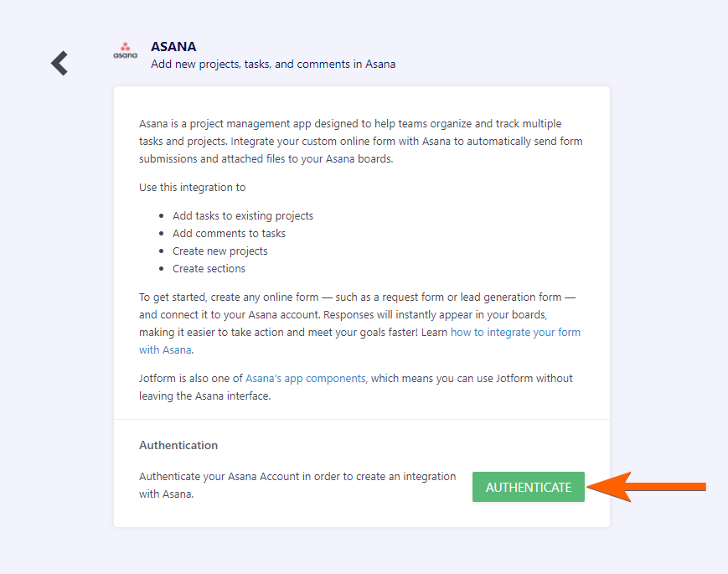Click the "Create new projects" list item

(220, 251)
